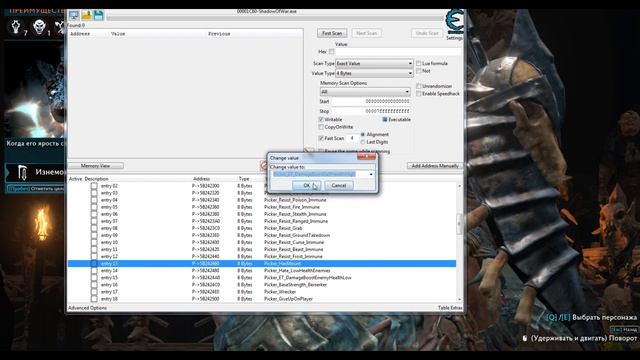Check Enable Speedhack
This screenshot has width=640, height=360.
(x=419, y=93)
